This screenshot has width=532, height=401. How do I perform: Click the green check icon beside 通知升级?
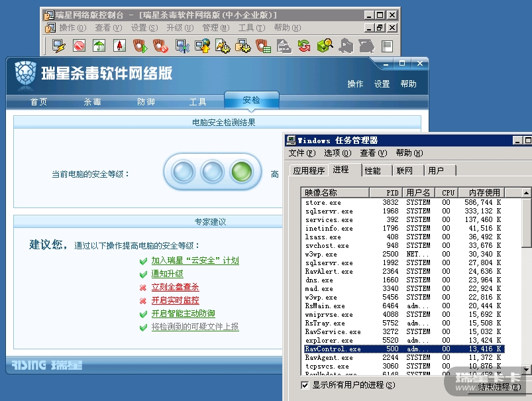point(143,274)
